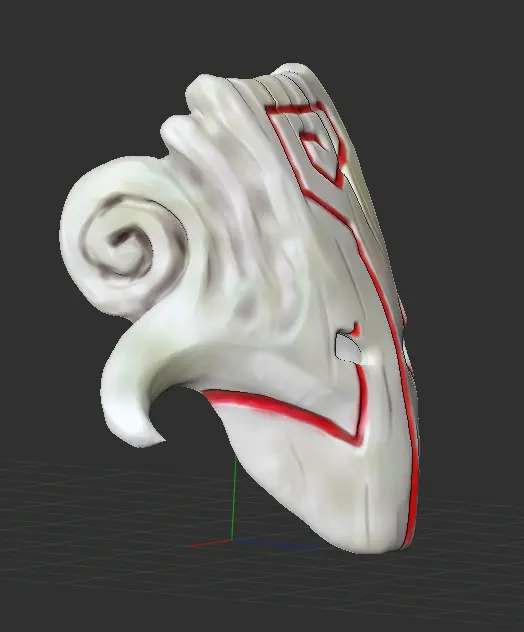Pick the origin point where the axes meet
Image resolution: width=524 pixels, height=632 pixels.
coord(232,541)
